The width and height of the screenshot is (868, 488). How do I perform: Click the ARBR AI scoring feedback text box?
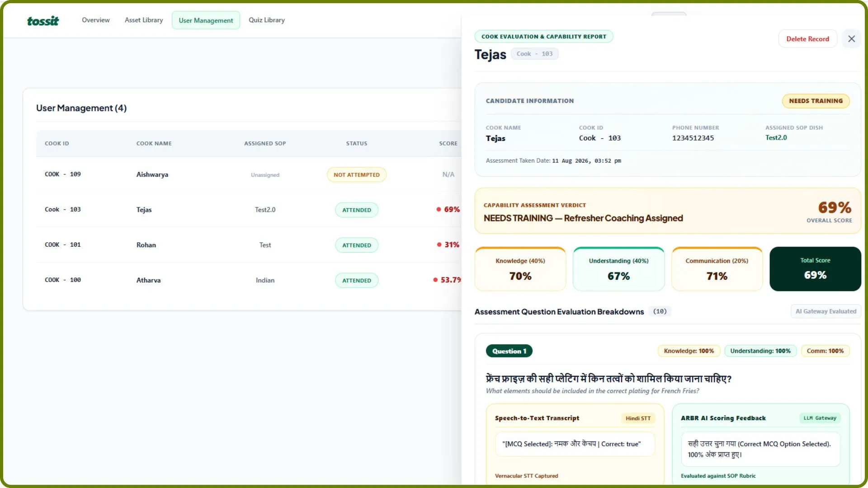[x=760, y=449]
